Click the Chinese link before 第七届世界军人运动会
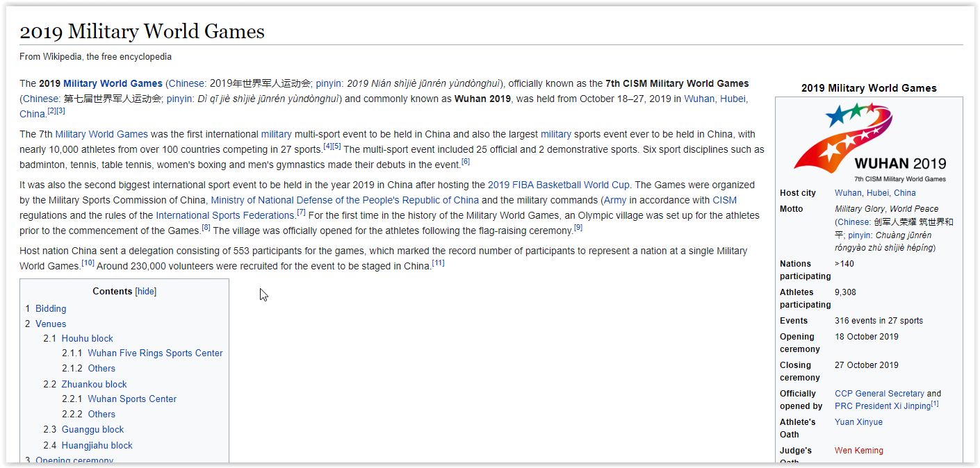The width and height of the screenshot is (980, 468). point(41,99)
